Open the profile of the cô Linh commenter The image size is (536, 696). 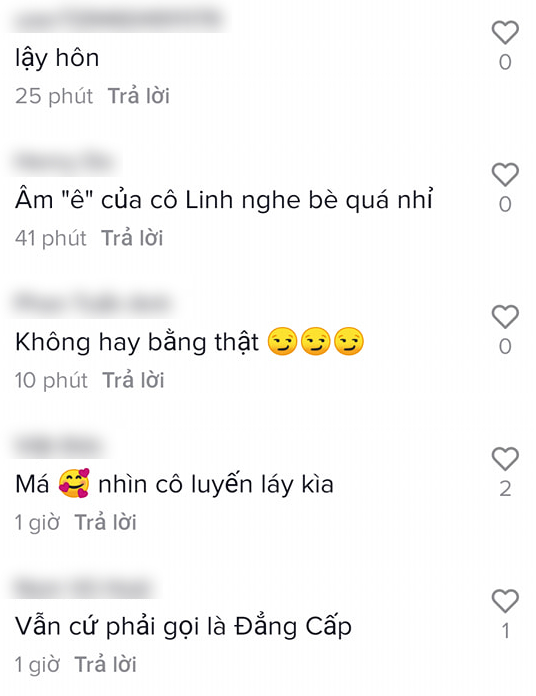(64, 161)
